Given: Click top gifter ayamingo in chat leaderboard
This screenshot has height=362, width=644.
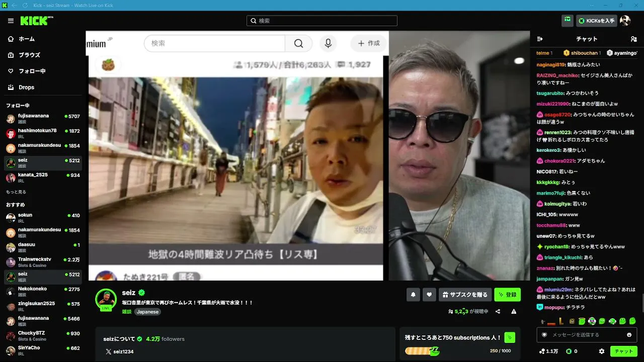Looking at the screenshot, I should pos(622,53).
